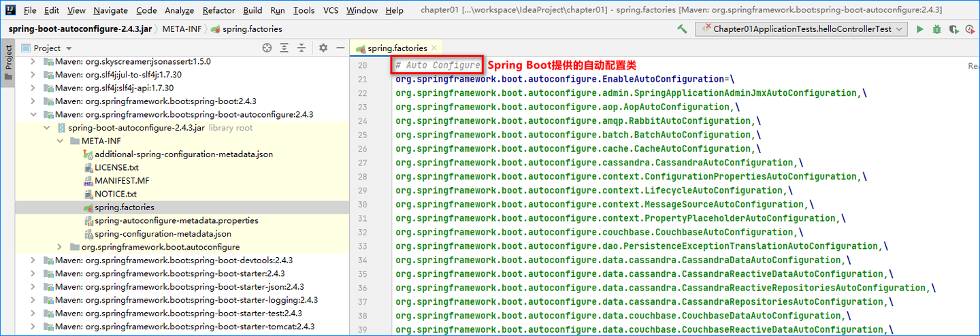Screen dimensions: 980x336
Task: Click the Expand All icon in Project panel
Action: coord(284,48)
